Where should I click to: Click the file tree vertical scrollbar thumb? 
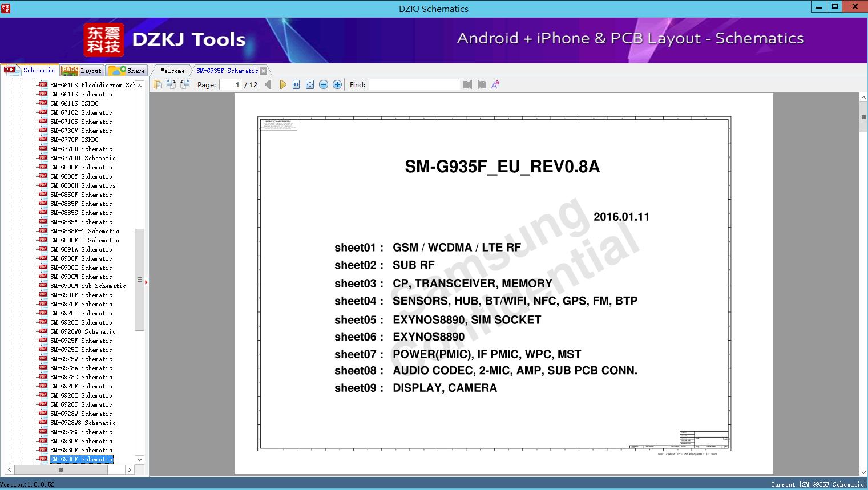coord(139,280)
